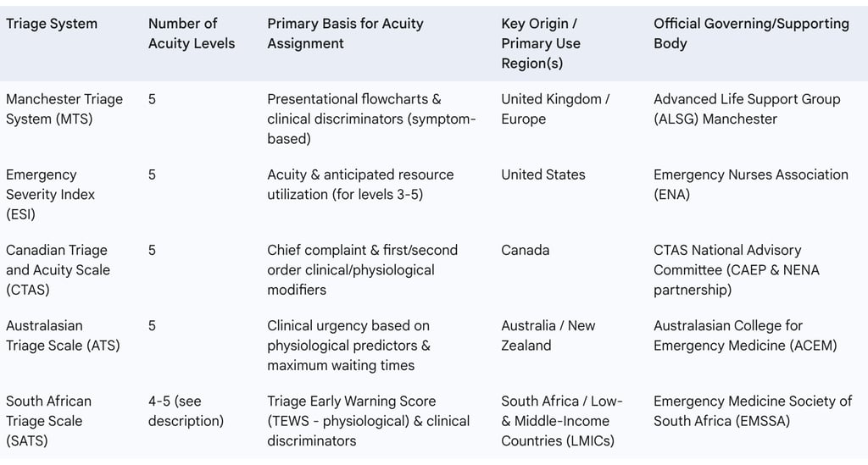868x465 pixels.
Task: Click the 'Triage System' column header
Action: coord(52,24)
